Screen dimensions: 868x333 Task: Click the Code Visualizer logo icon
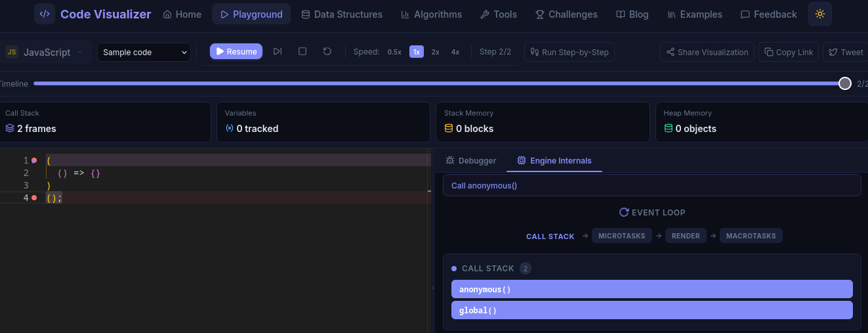point(45,14)
